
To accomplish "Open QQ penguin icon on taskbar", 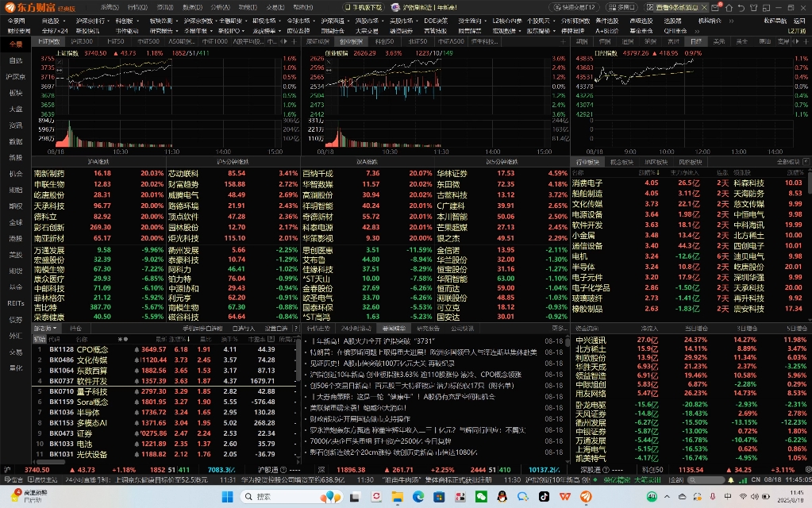I will tap(502, 497).
